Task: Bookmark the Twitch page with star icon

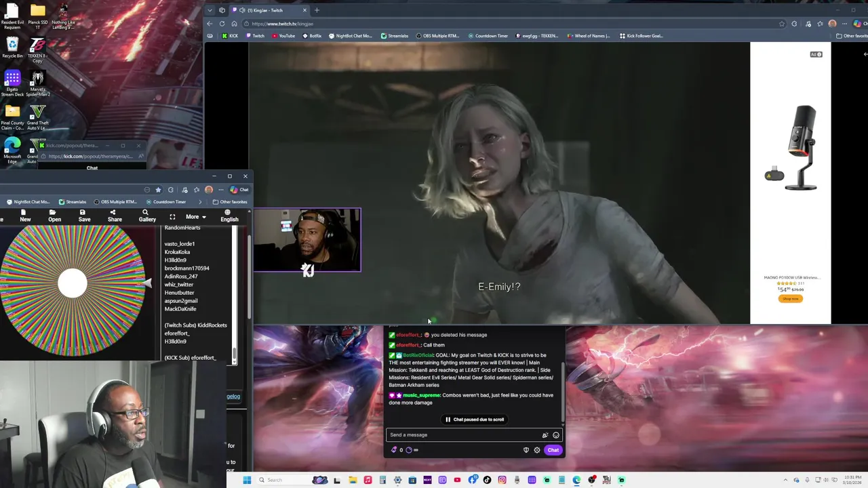Action: click(x=782, y=24)
